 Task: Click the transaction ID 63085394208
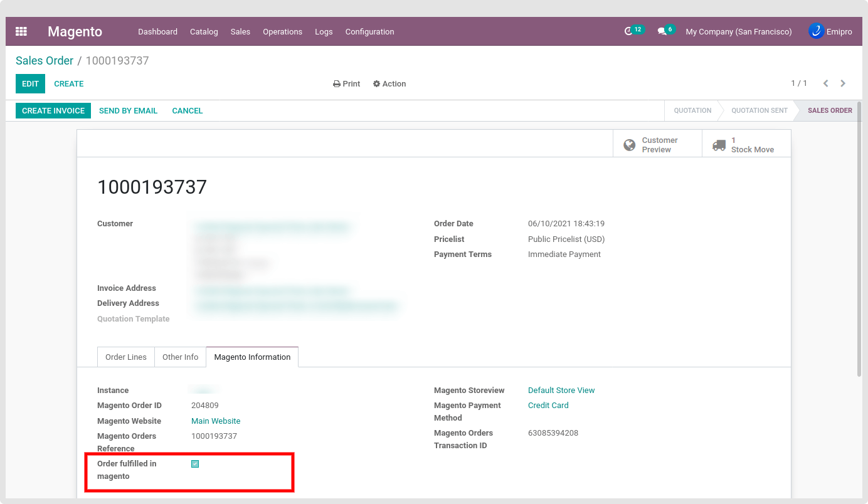[553, 433]
